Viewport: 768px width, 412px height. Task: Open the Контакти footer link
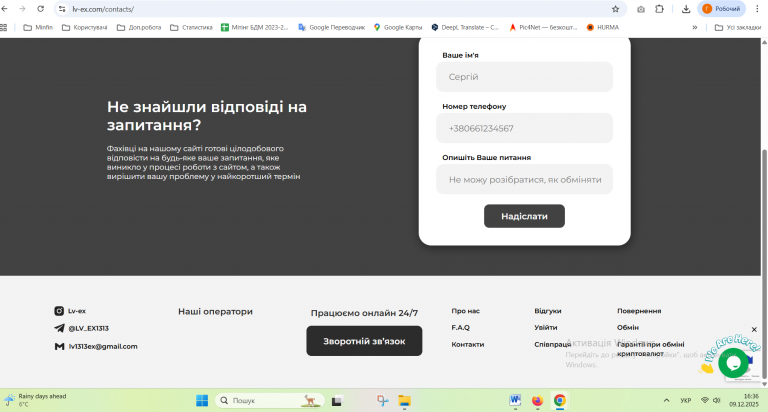(x=468, y=344)
